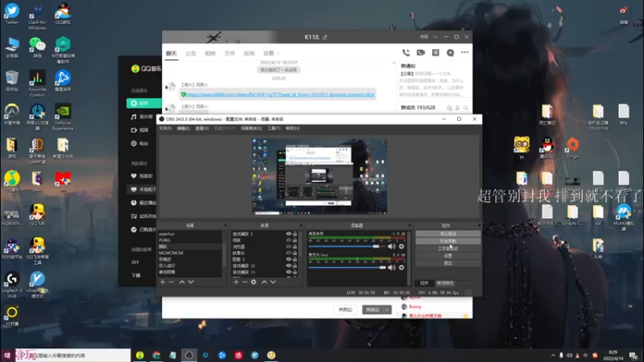
Task: Show hidden system tray icons chevron
Action: (553, 356)
